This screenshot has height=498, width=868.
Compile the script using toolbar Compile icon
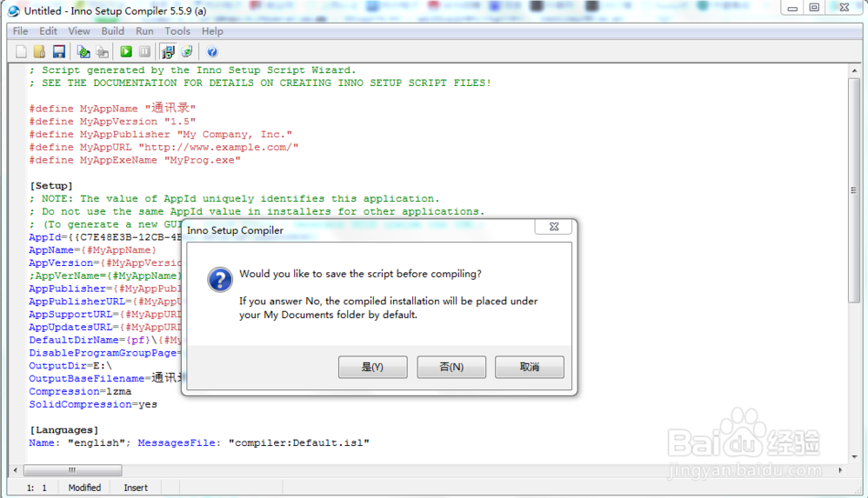[83, 52]
